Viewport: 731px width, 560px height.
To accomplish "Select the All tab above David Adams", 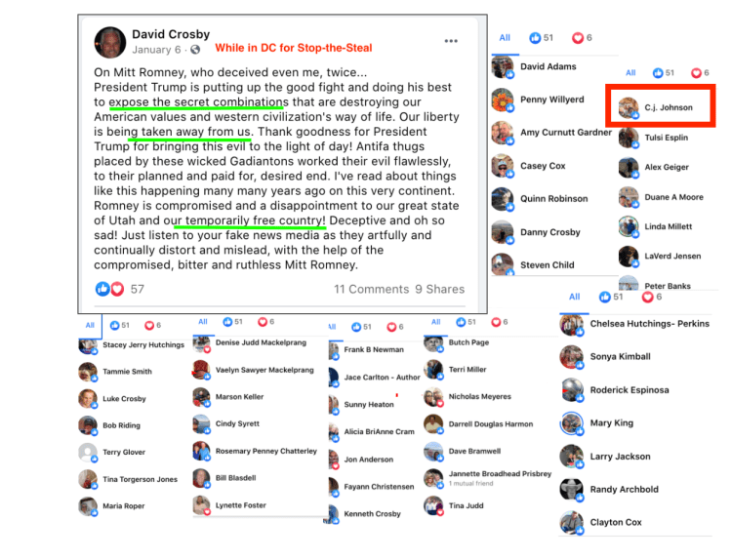I will 505,38.
